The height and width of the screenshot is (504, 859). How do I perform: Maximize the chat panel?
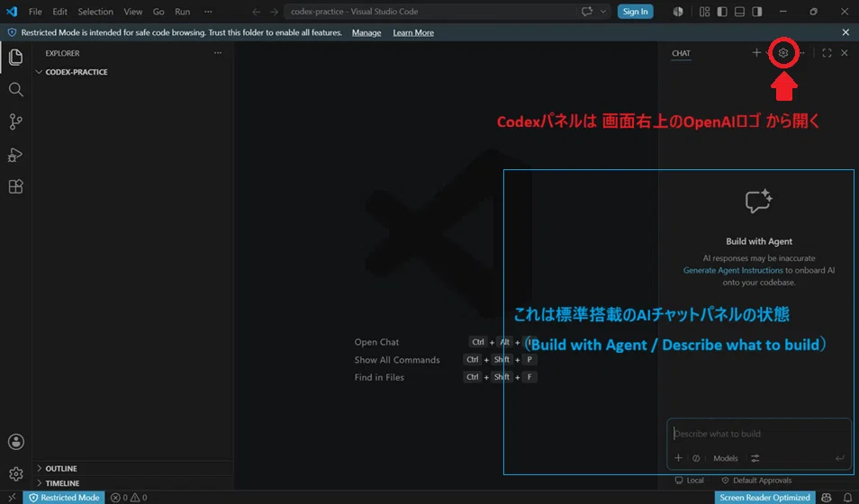[827, 52]
